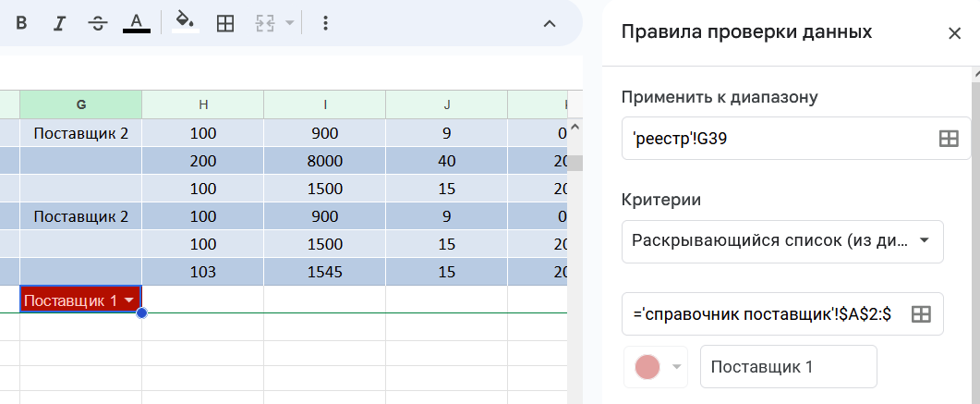Click cell with value 40
Viewport: 980px width, 404px height.
coord(446,161)
